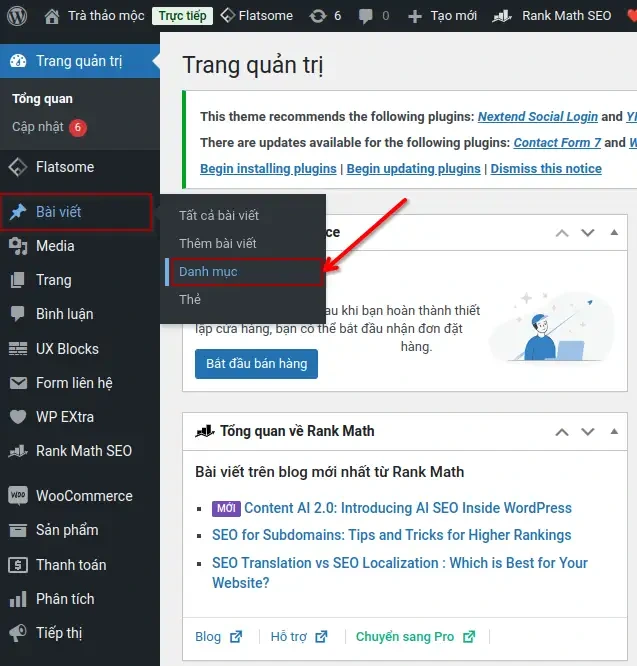637x666 pixels.
Task: Click the Begin installing plugins link
Action: tap(268, 169)
